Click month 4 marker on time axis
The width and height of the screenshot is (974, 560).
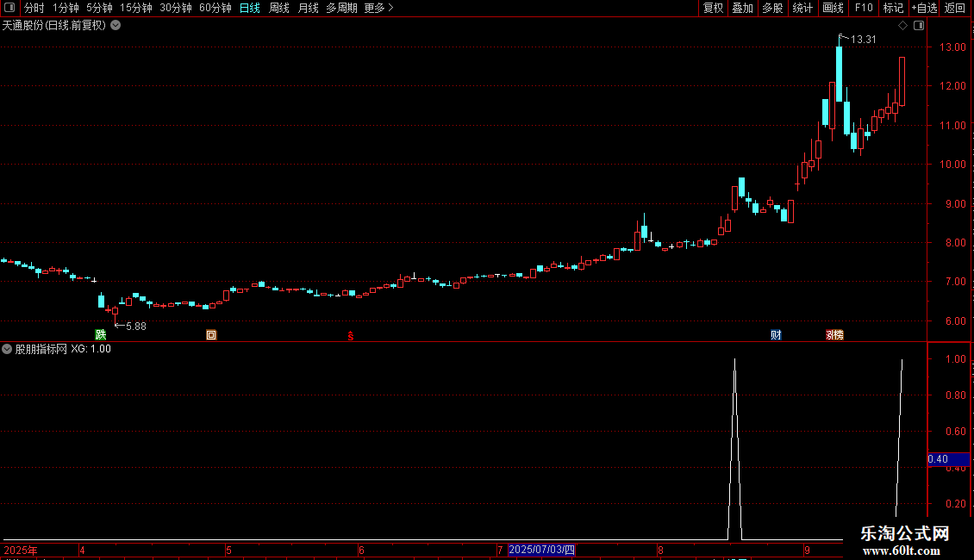coord(82,550)
